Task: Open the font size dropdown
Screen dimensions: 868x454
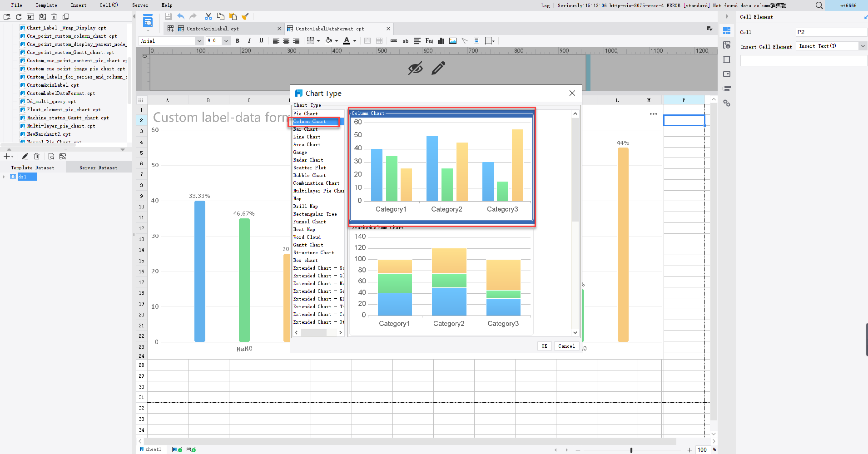Action: [x=226, y=40]
